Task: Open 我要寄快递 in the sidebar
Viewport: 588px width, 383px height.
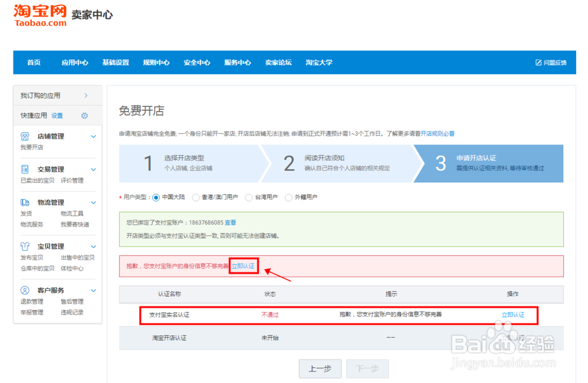Action: (x=75, y=224)
